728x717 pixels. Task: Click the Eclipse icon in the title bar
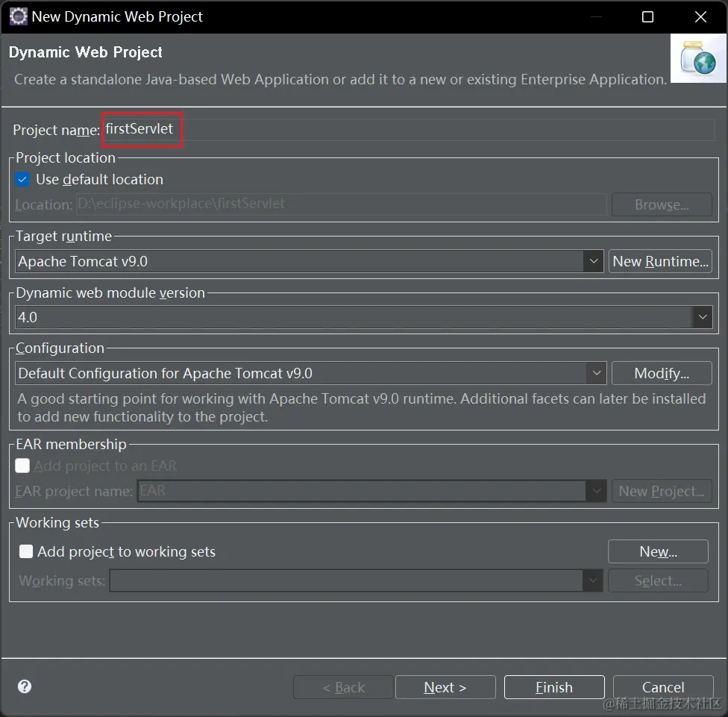pos(18,16)
